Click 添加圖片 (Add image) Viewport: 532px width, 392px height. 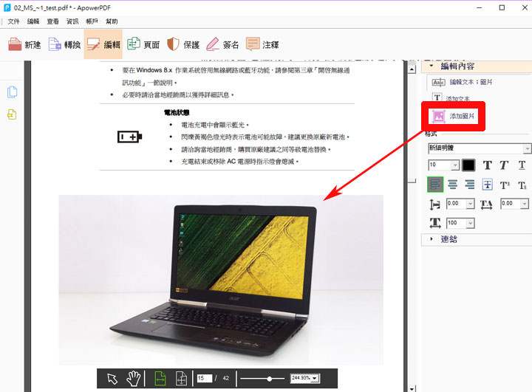(453, 117)
